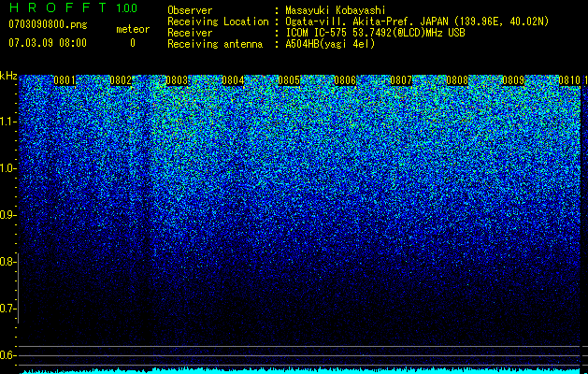
Task: Click antenna info A504HB(yagi 4el)
Action: pos(330,44)
